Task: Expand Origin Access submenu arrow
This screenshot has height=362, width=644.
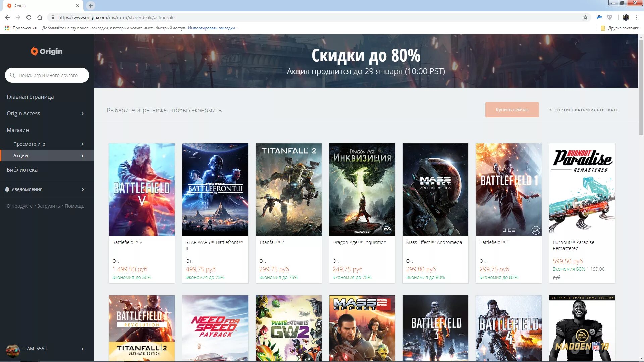Action: click(82, 114)
